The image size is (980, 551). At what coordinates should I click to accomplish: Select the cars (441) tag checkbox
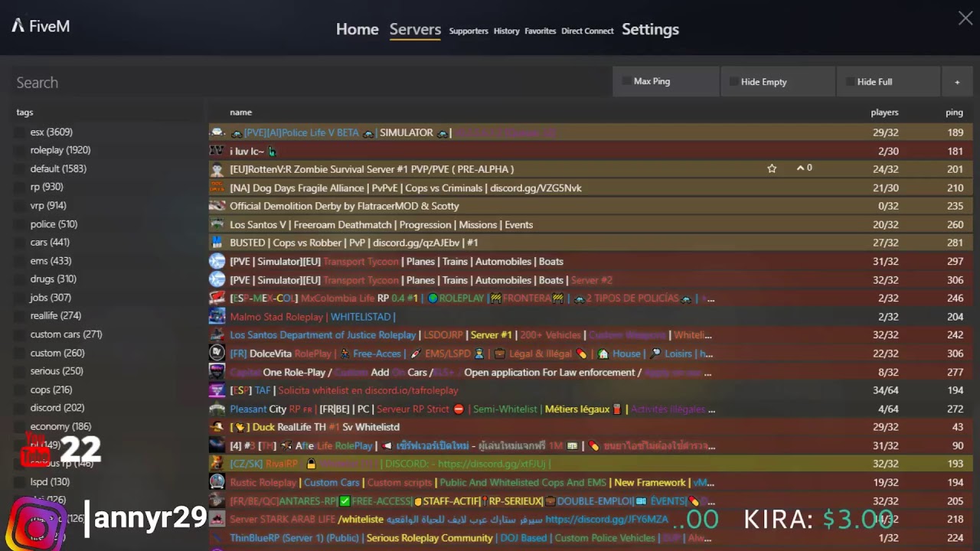(x=19, y=243)
